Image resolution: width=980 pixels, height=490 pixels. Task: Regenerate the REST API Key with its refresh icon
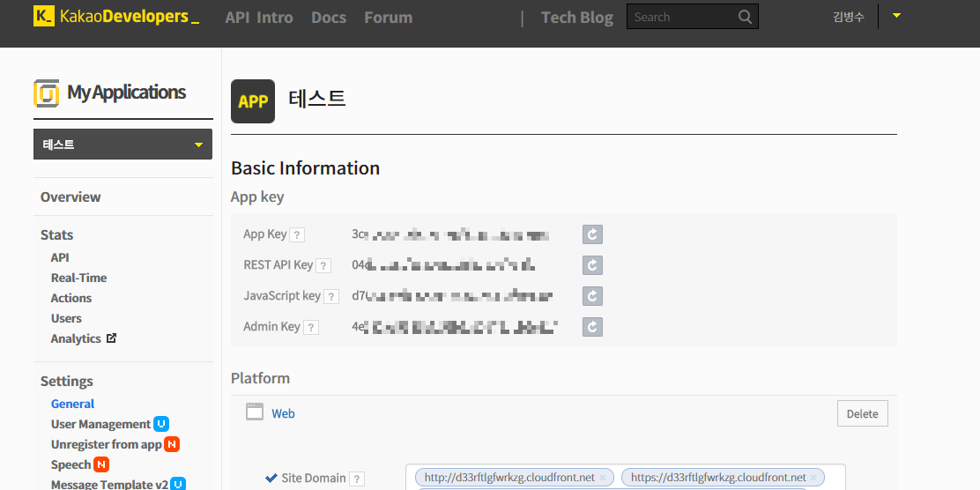click(x=592, y=265)
